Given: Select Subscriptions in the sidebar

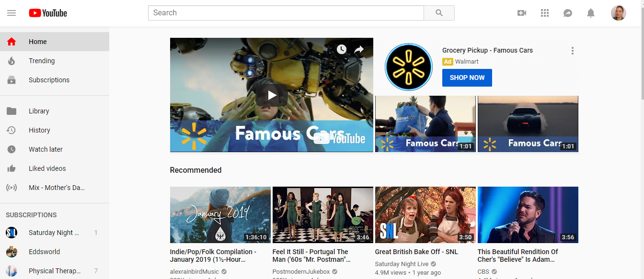Looking at the screenshot, I should click(55, 80).
